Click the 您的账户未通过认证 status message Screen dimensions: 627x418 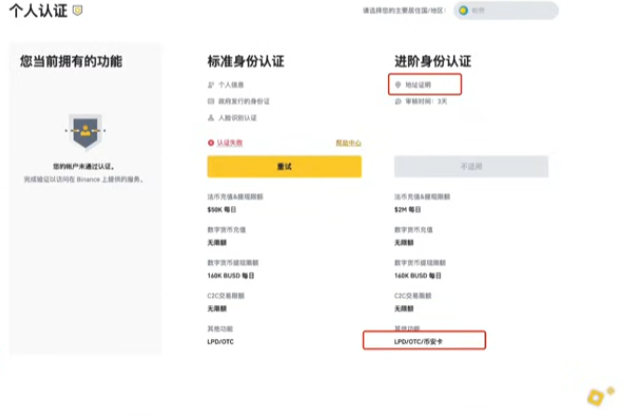pyautogui.click(x=84, y=166)
